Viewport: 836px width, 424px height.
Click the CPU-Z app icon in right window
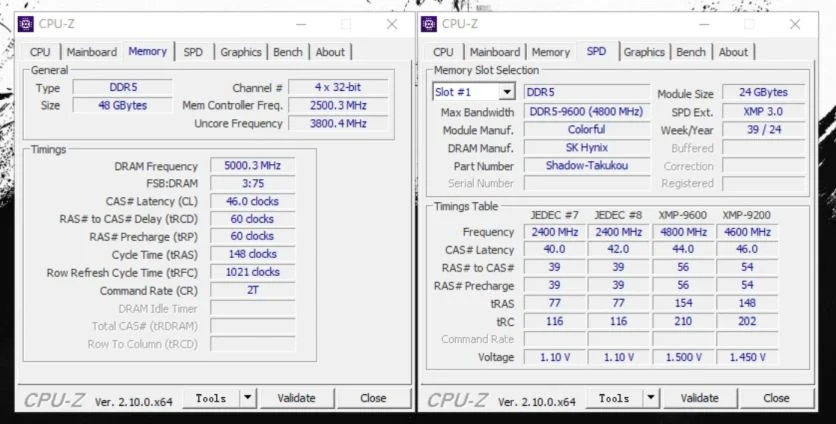(x=429, y=24)
